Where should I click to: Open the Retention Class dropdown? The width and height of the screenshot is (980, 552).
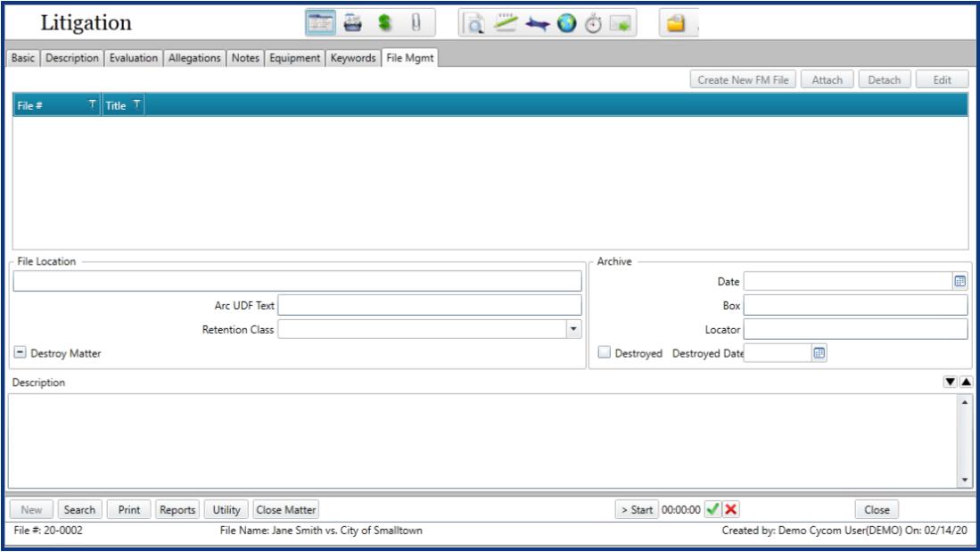point(573,329)
